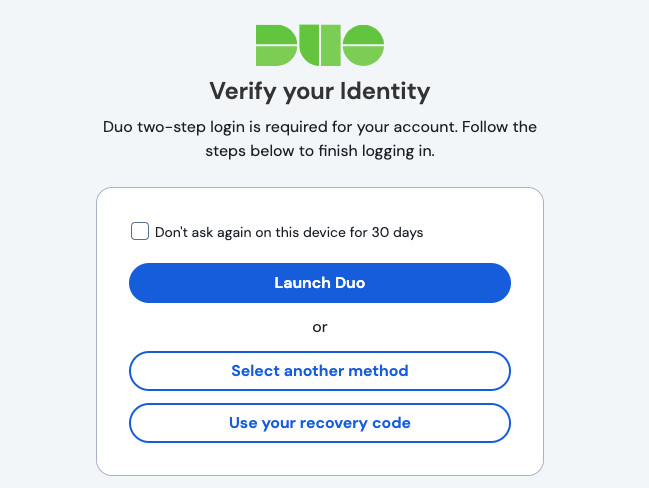This screenshot has height=488, width=649.
Task: Click the letter O in the Duo logo
Action: click(363, 45)
